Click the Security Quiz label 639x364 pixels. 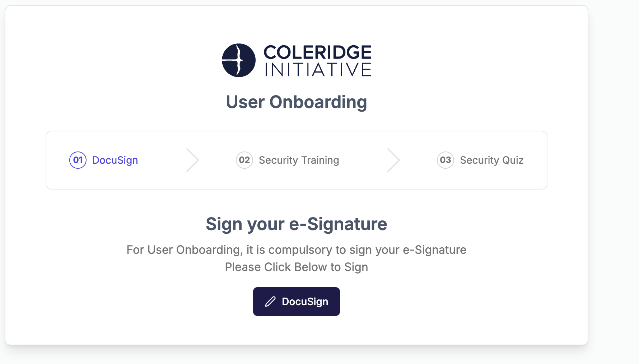coord(492,160)
